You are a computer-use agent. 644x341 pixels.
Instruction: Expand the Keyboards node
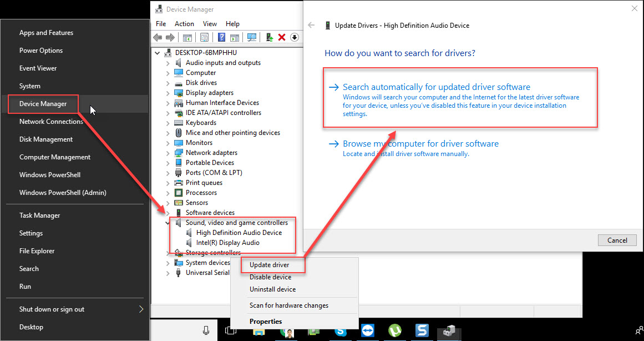coord(168,123)
